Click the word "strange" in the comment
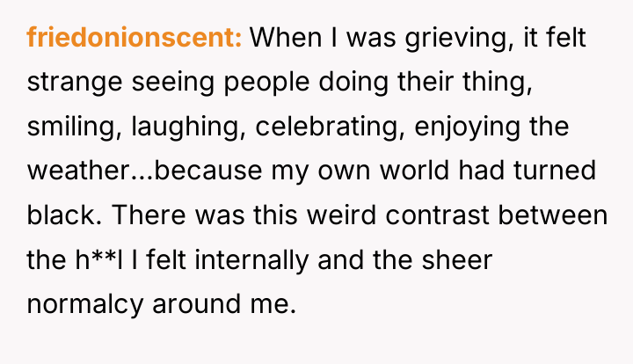This screenshot has height=364, width=633. (75, 84)
